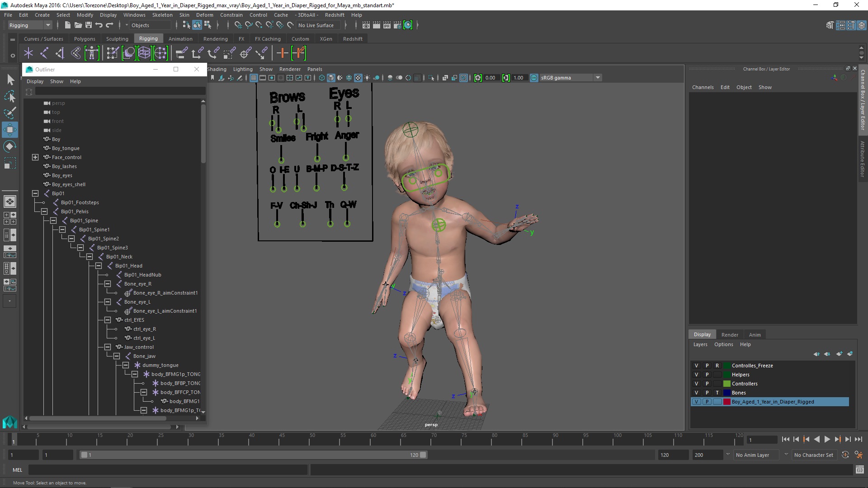Click the Single perspective layout icon

point(10,201)
